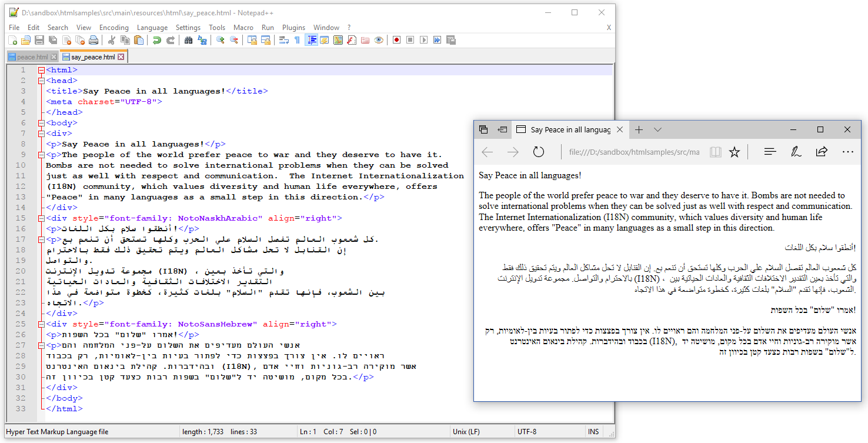Open the Language menu
868x443 pixels.
(152, 28)
